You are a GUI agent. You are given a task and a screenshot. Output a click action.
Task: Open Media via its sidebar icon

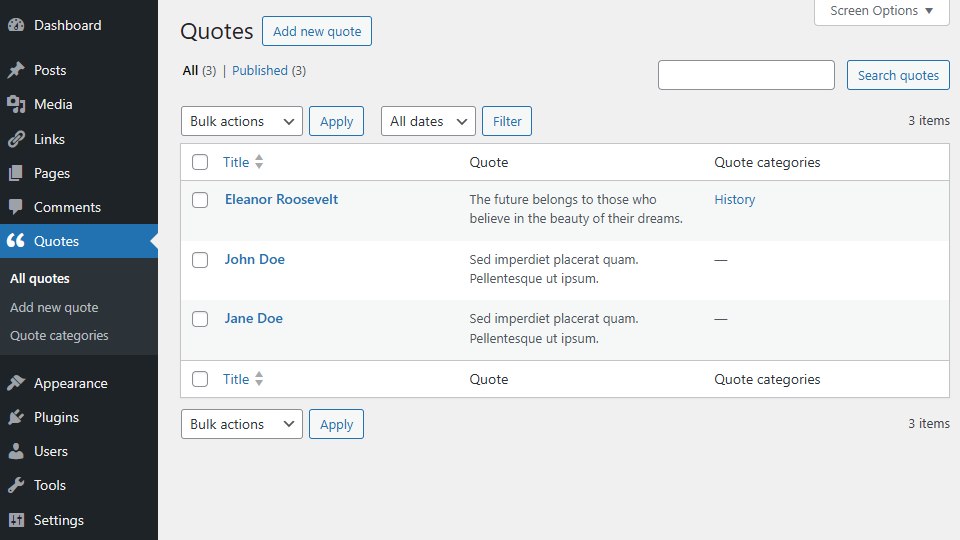pyautogui.click(x=16, y=104)
